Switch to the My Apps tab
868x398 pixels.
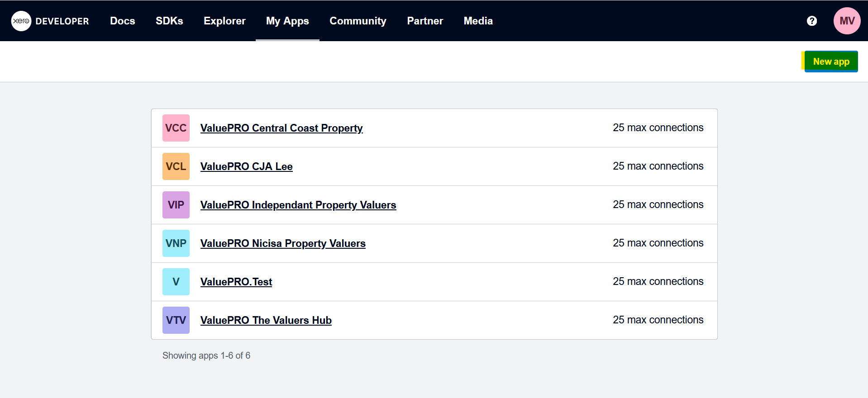coord(287,21)
